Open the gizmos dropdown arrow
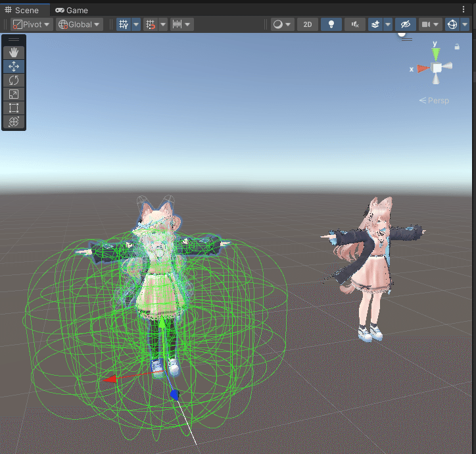The image size is (476, 454). (x=465, y=24)
